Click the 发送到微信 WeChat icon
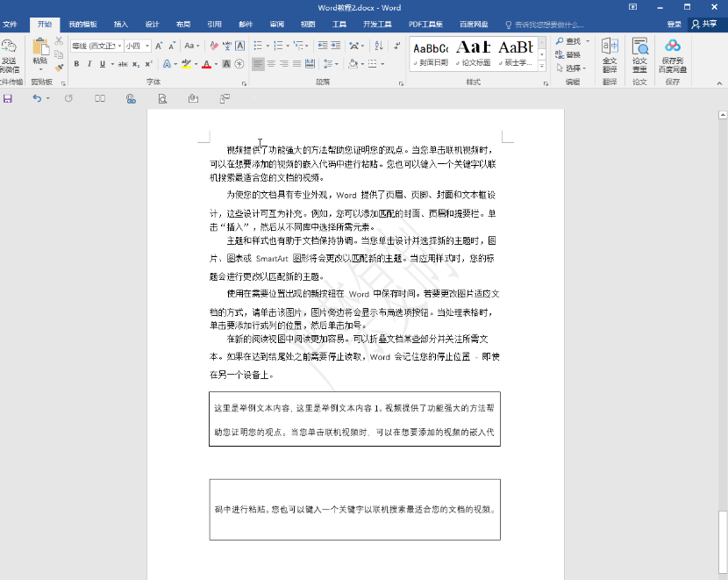 (9, 54)
